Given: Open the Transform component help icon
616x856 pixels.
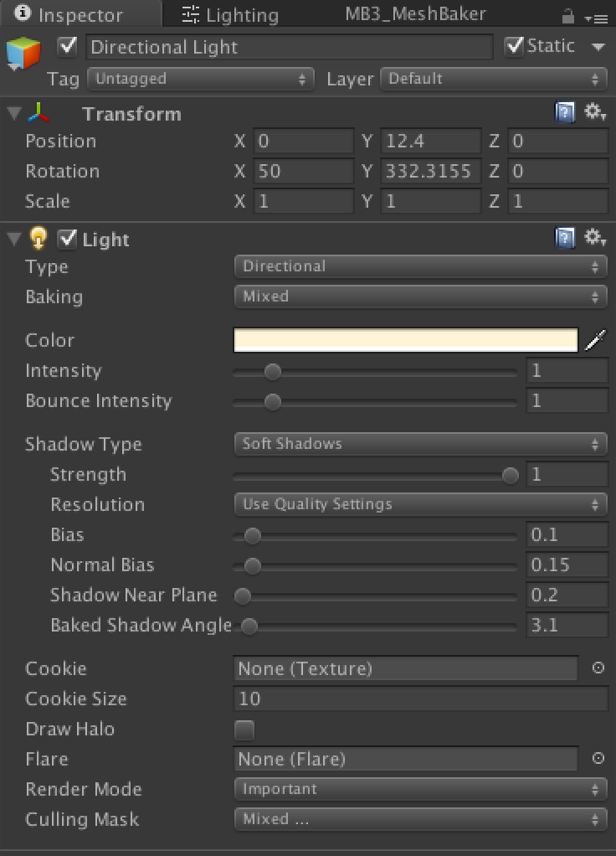Looking at the screenshot, I should (x=566, y=113).
